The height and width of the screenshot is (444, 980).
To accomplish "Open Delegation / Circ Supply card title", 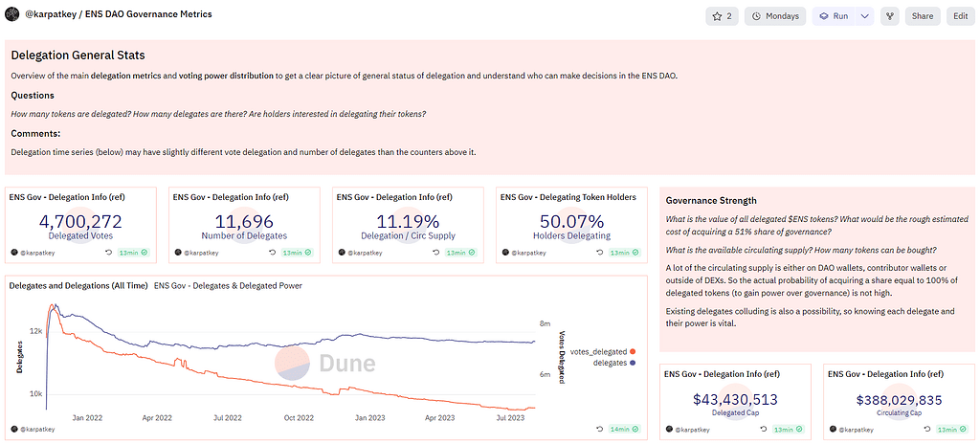I will [394, 197].
